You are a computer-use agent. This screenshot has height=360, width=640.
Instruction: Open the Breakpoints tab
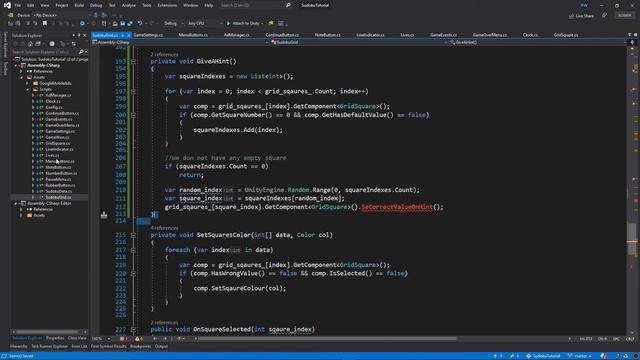pos(140,346)
